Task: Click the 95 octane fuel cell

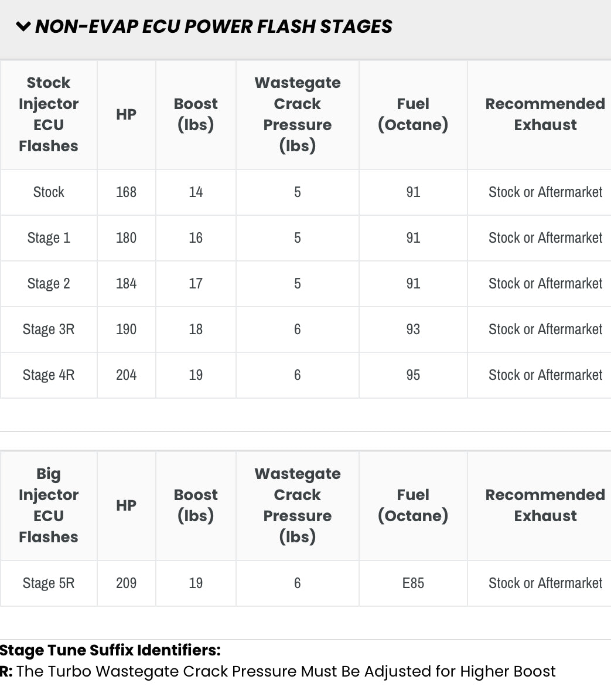Action: 413,375
